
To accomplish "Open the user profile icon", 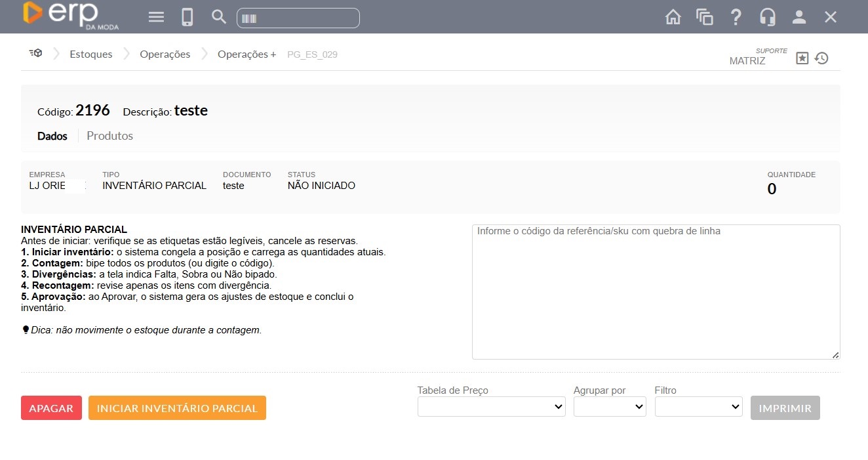I will [799, 17].
